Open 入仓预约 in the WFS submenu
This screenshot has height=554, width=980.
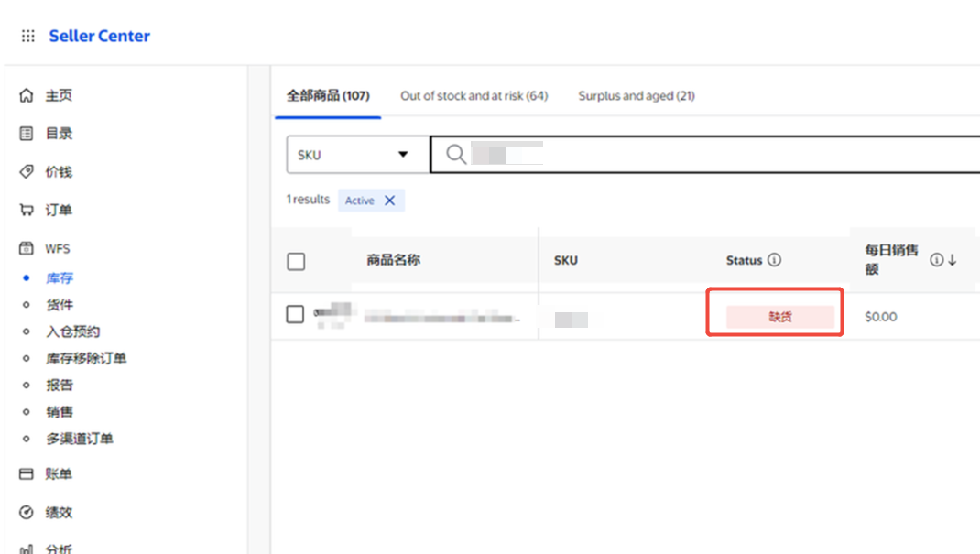pyautogui.click(x=73, y=331)
